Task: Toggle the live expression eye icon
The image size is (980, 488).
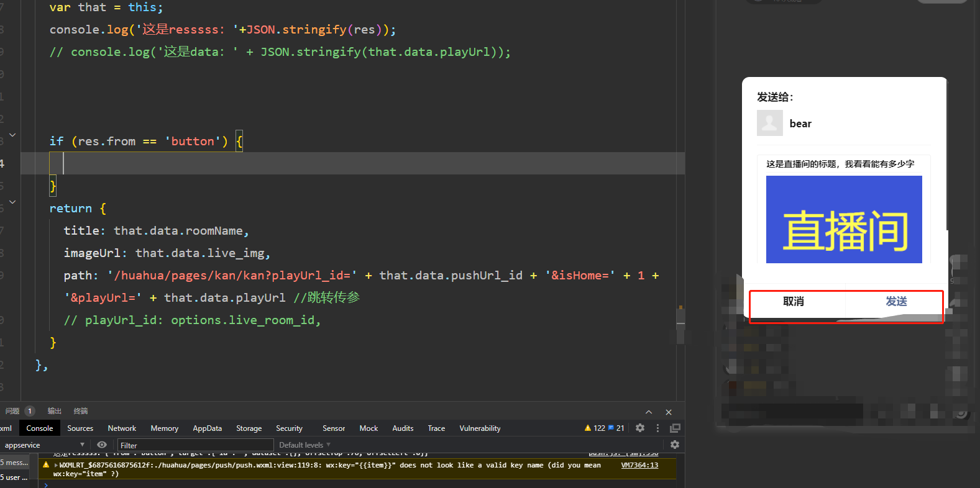Action: [x=102, y=445]
